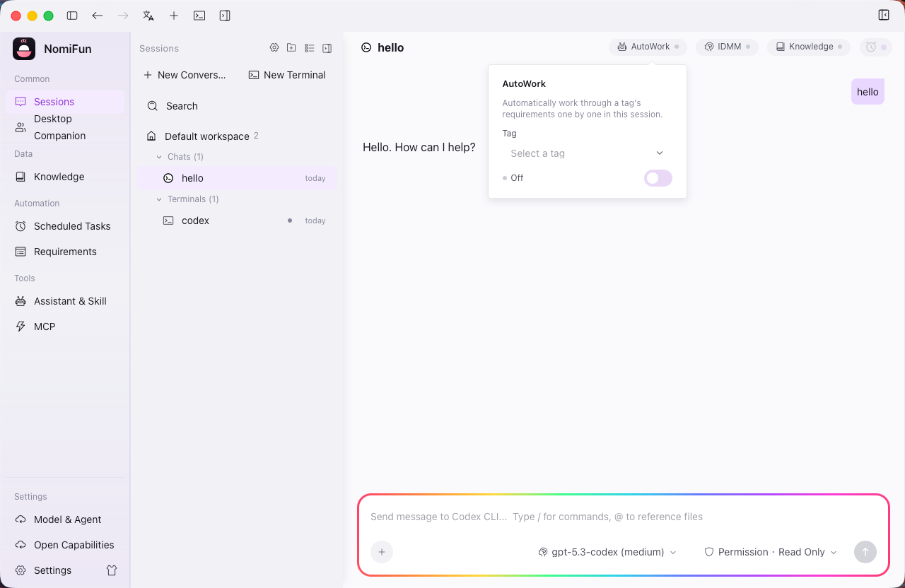Toggle the left sidebar icon in title bar
Image resolution: width=905 pixels, height=588 pixels.
point(72,16)
